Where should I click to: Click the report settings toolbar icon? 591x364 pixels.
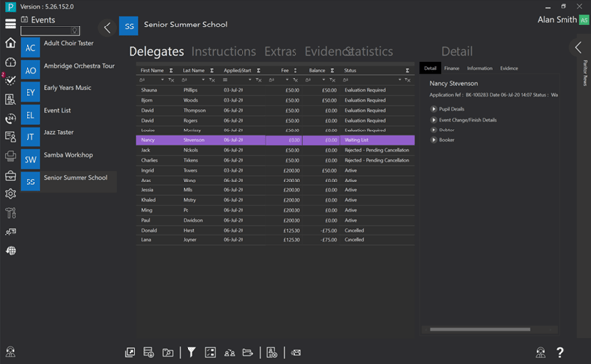tap(272, 352)
